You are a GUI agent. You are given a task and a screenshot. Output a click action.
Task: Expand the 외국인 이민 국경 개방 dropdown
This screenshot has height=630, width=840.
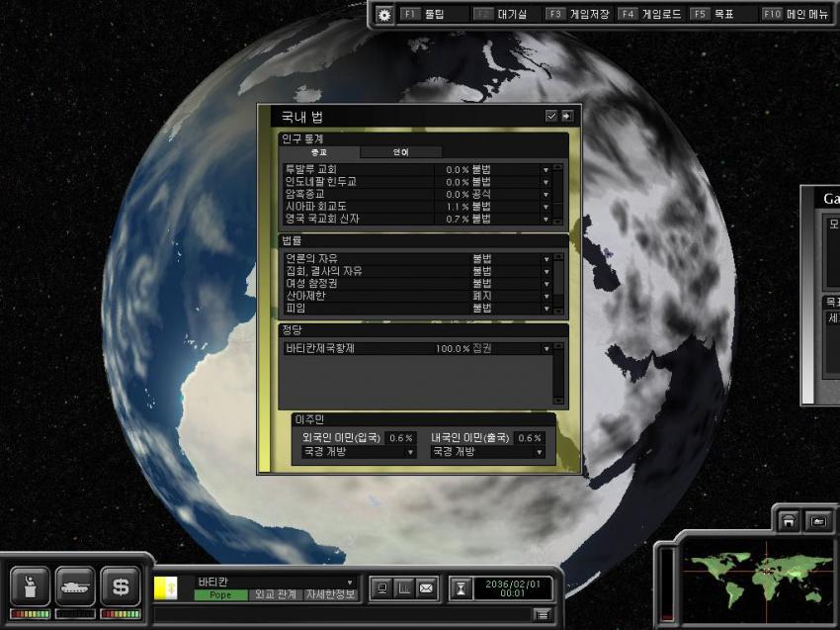pyautogui.click(x=411, y=452)
